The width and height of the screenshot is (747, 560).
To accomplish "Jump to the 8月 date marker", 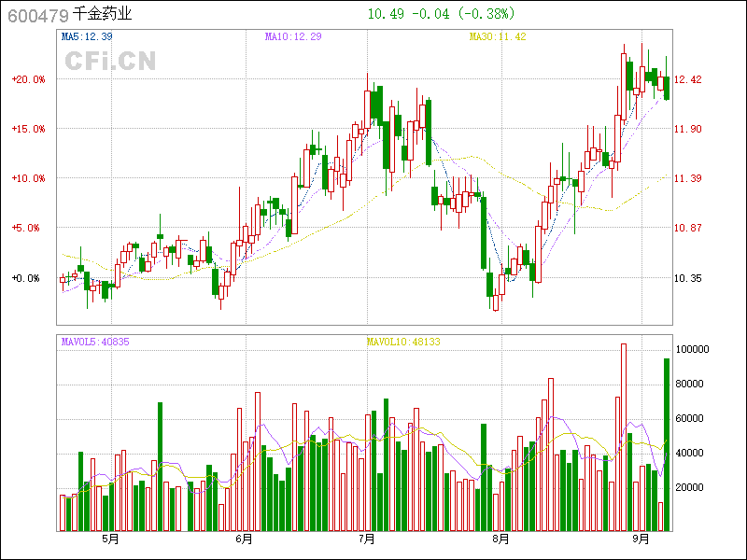I will [x=501, y=539].
